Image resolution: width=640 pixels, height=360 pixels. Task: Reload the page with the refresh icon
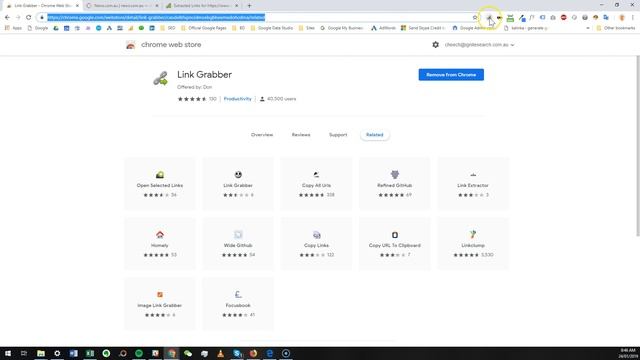click(x=28, y=18)
